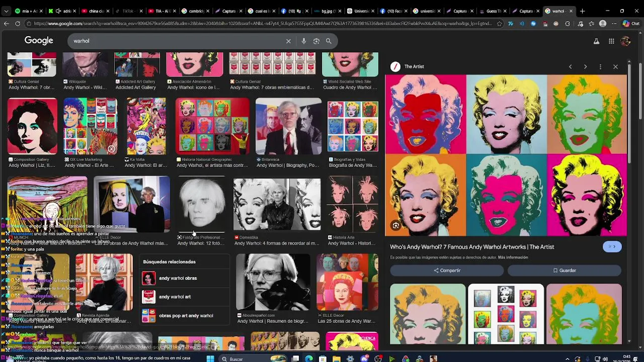Open a new browser tab
This screenshot has width=644, height=362.
pos(582,11)
